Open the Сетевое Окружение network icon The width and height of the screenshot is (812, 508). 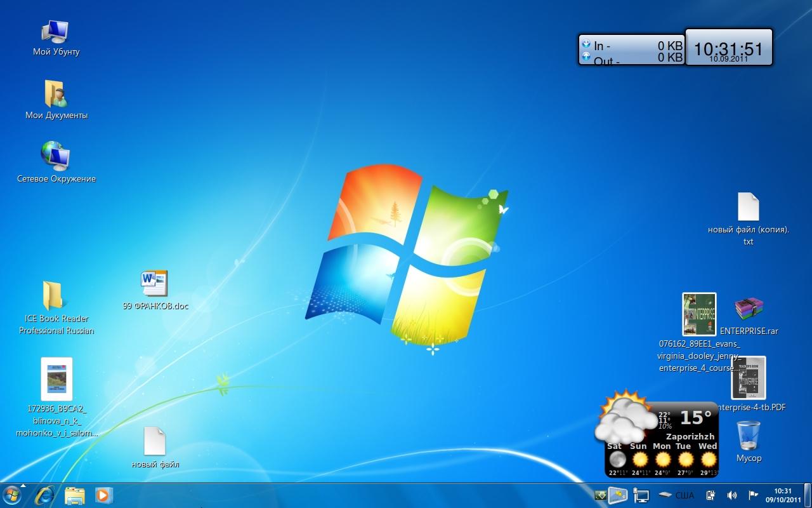(55, 156)
